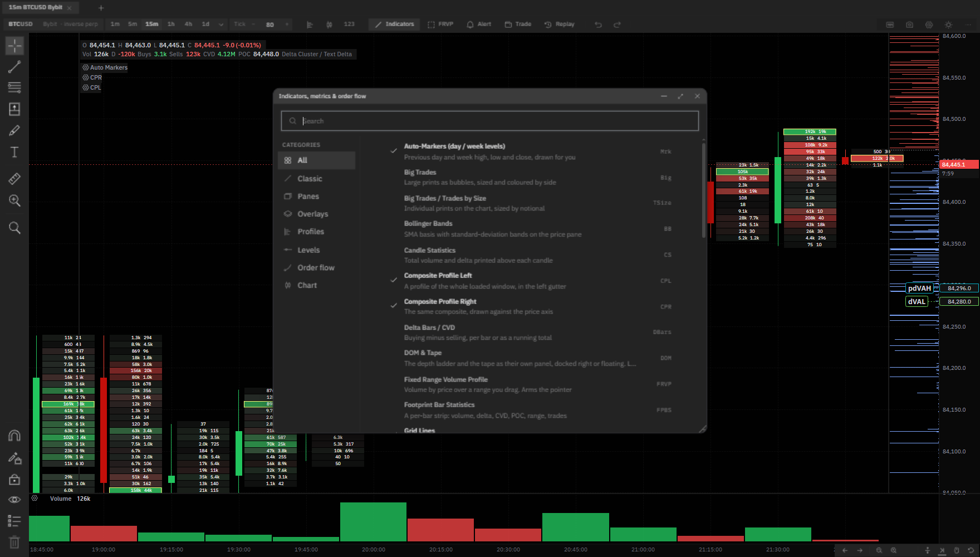The width and height of the screenshot is (980, 557).
Task: Toggle the eye visibility of drawings
Action: click(x=14, y=500)
